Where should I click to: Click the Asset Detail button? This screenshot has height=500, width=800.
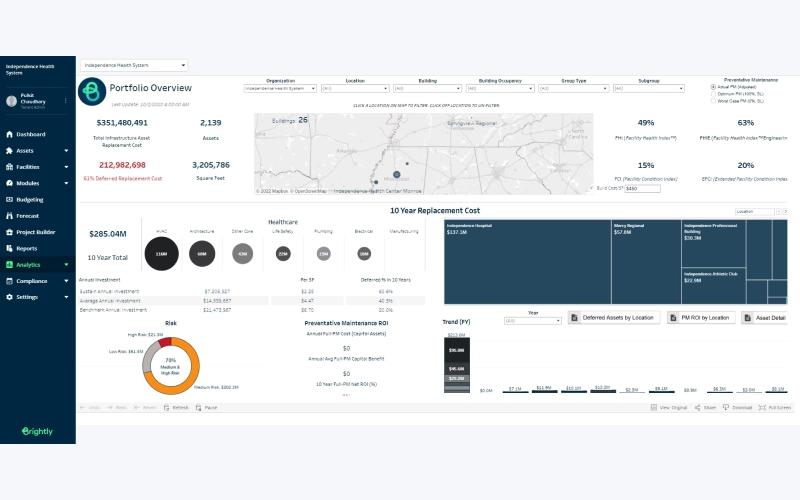(764, 318)
